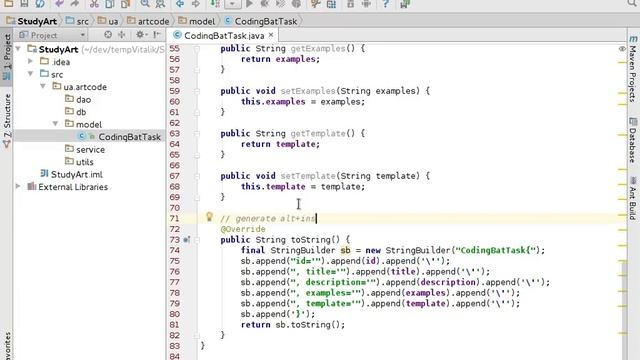Click the Copy icon in toolbar
This screenshot has width=640, height=360.
pyautogui.click(x=110, y=3)
